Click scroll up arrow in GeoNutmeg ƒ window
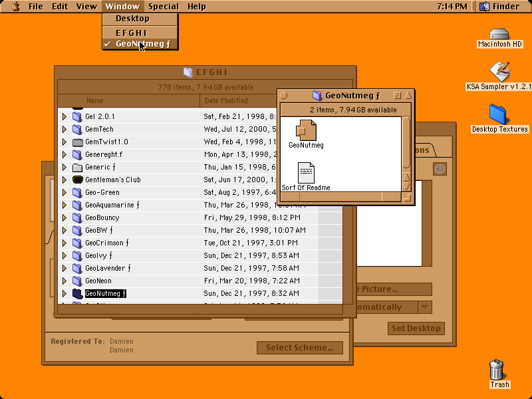 406,177
